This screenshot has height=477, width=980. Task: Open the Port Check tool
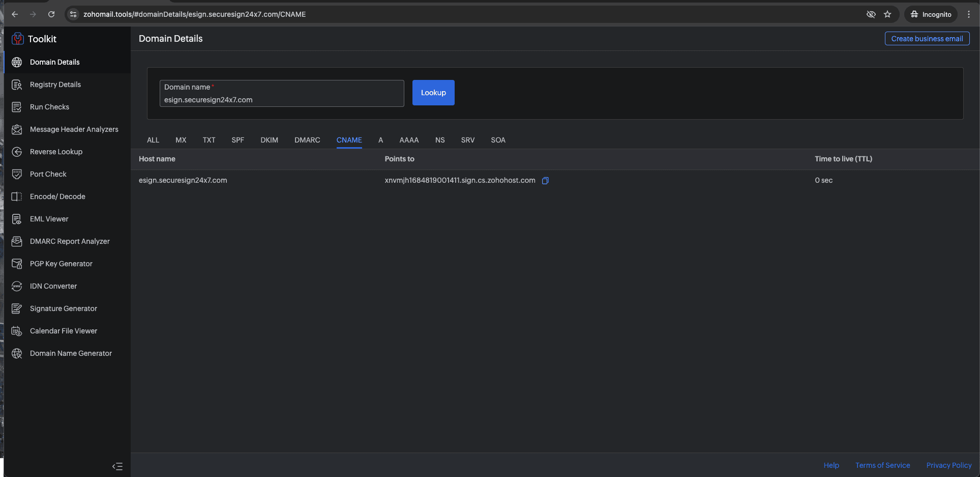pos(48,174)
